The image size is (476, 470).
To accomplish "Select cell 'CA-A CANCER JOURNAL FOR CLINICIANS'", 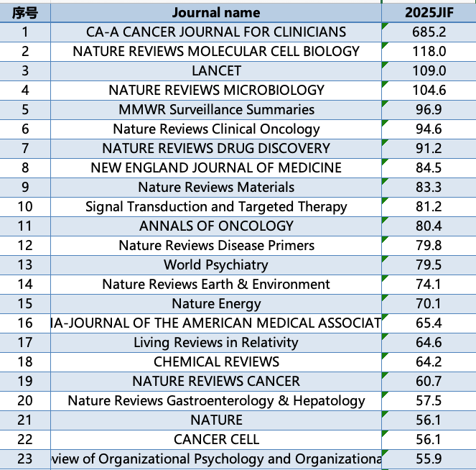I will tap(216, 32).
